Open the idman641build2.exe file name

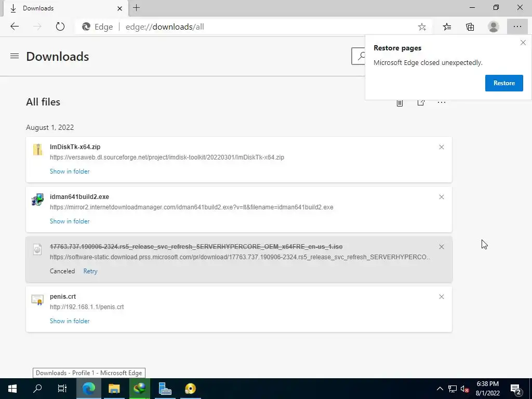79,197
